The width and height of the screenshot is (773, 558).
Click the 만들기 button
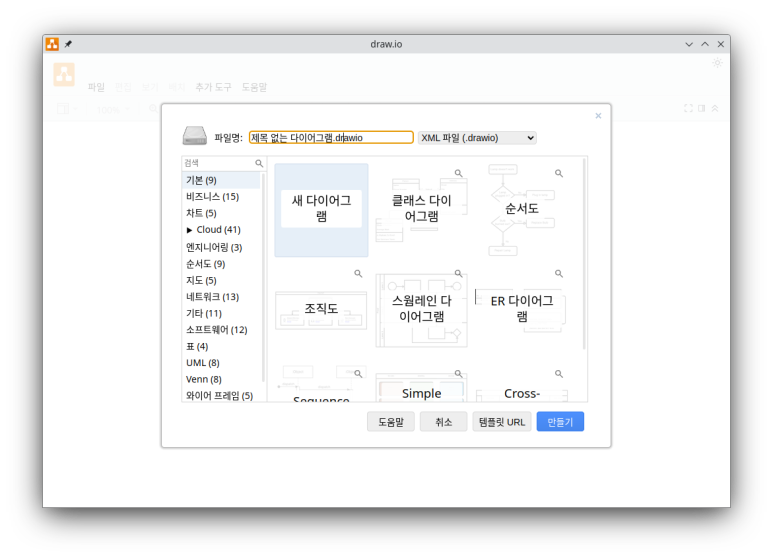pos(561,422)
